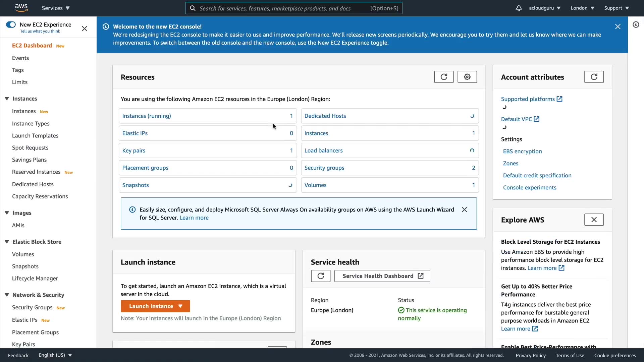Collapse the Network & Security section

coord(7,295)
